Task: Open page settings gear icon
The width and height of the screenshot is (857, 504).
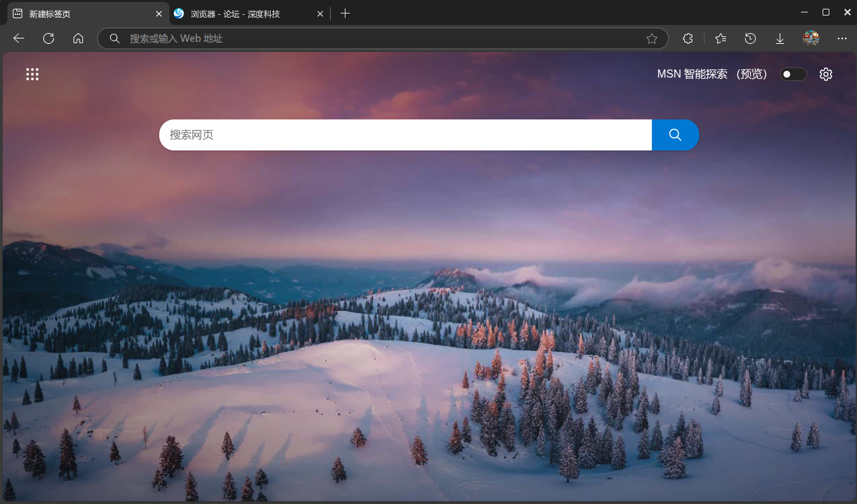Action: tap(826, 74)
